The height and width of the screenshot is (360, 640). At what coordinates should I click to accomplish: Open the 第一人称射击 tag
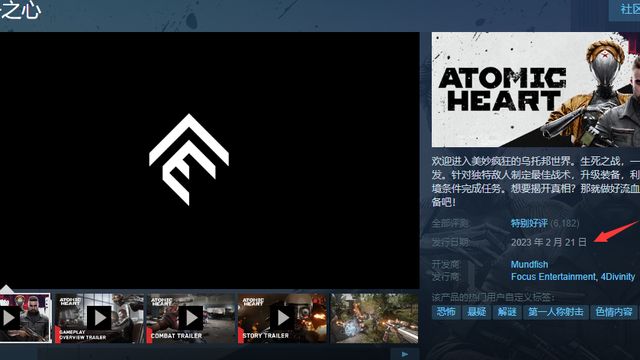tap(556, 312)
